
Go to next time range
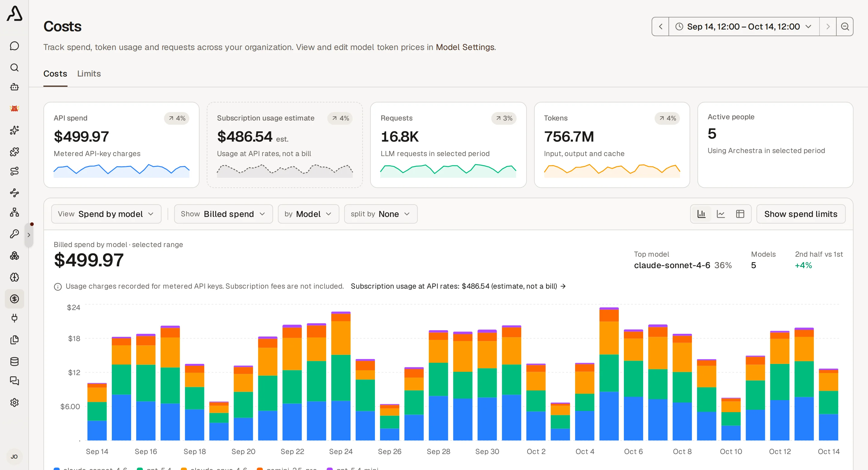[x=828, y=27]
